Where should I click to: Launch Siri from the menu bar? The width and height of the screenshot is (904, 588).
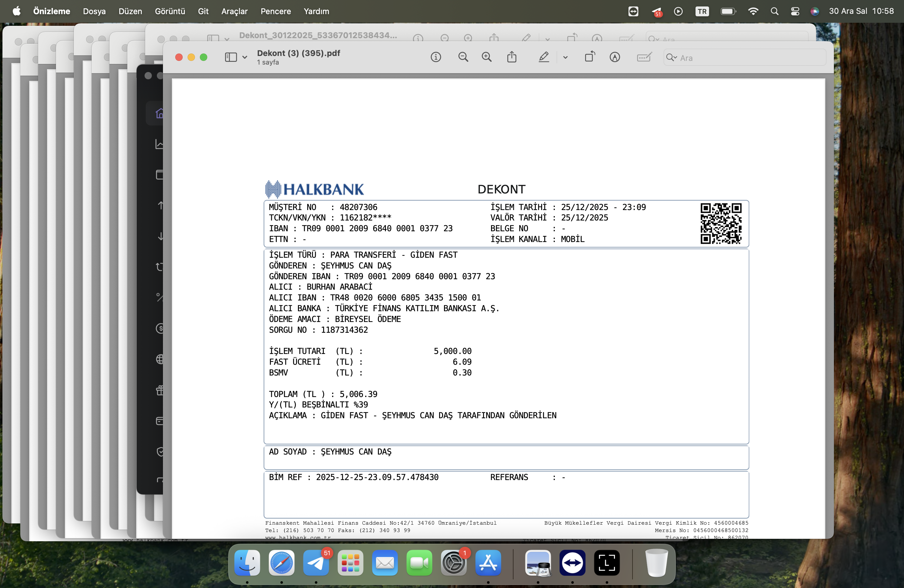tap(815, 11)
